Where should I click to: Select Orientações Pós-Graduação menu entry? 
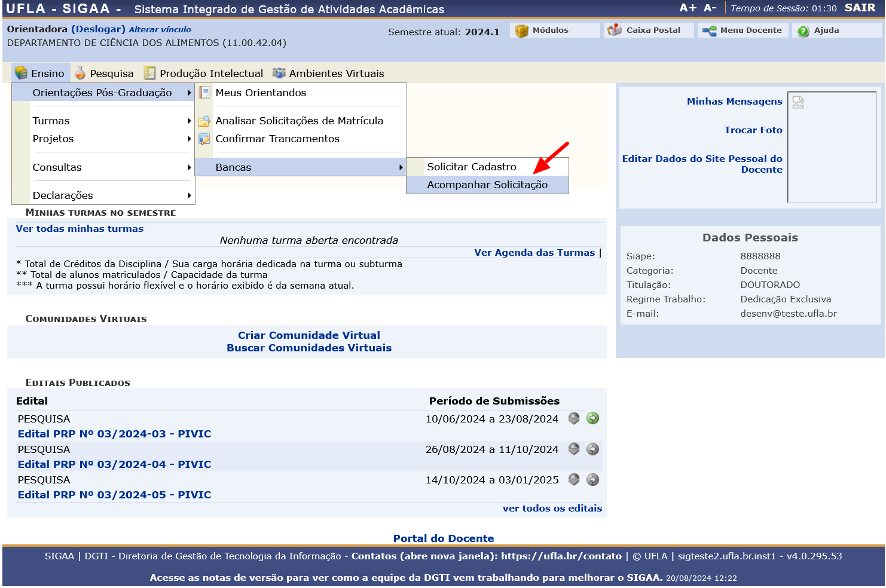[x=103, y=93]
